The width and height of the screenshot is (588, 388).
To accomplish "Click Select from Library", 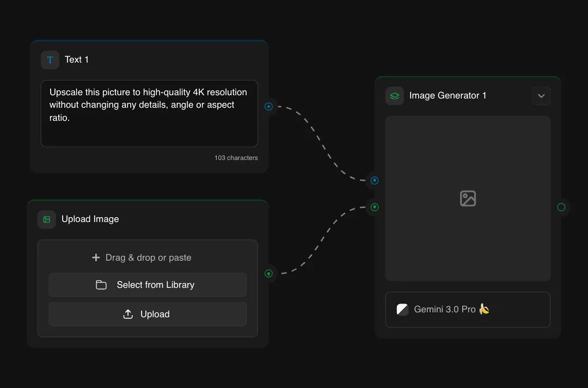I will click(148, 285).
